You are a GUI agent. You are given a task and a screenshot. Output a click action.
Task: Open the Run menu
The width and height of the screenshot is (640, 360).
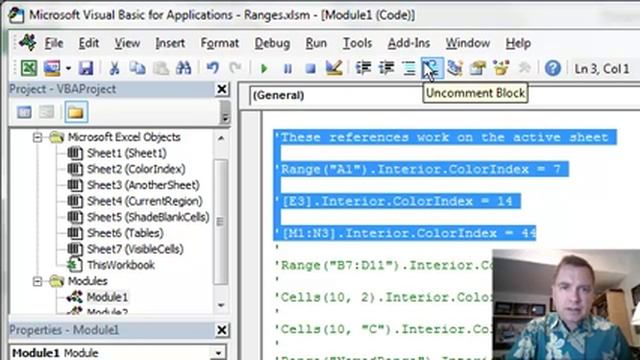click(x=316, y=43)
